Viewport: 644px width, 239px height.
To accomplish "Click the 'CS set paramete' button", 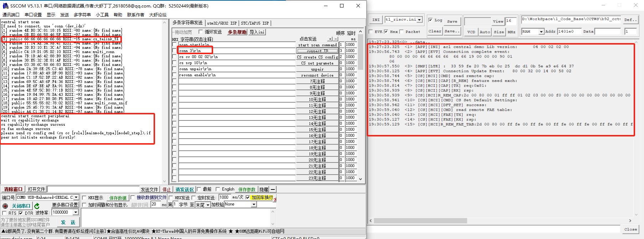I will coord(318,63).
